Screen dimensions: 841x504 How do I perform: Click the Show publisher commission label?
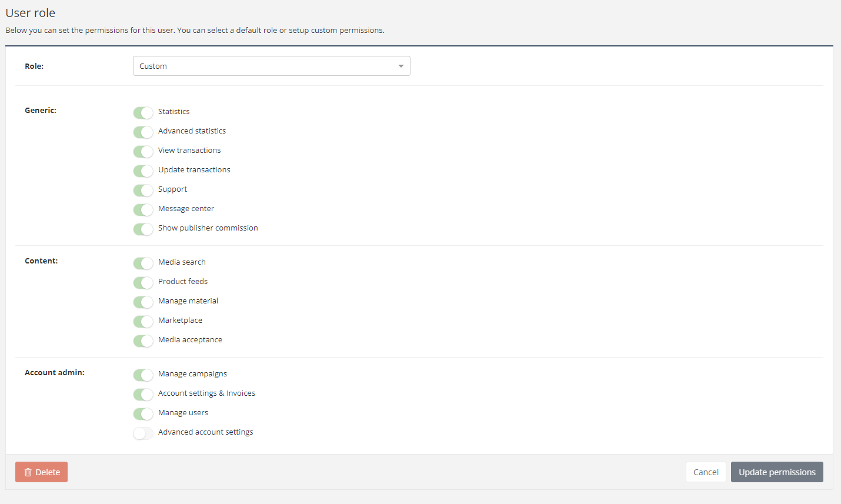(x=208, y=228)
